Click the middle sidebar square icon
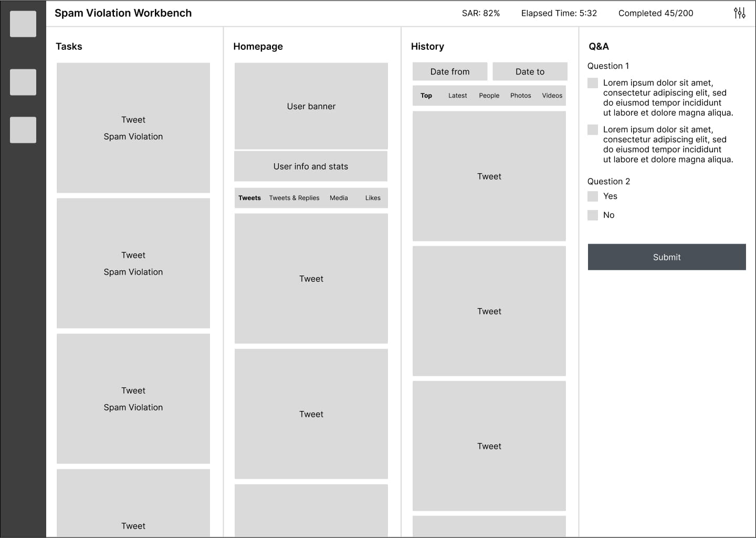 (23, 82)
